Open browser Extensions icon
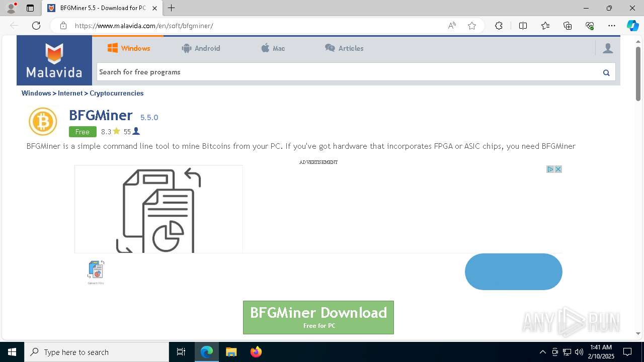The width and height of the screenshot is (644, 362). (x=499, y=26)
